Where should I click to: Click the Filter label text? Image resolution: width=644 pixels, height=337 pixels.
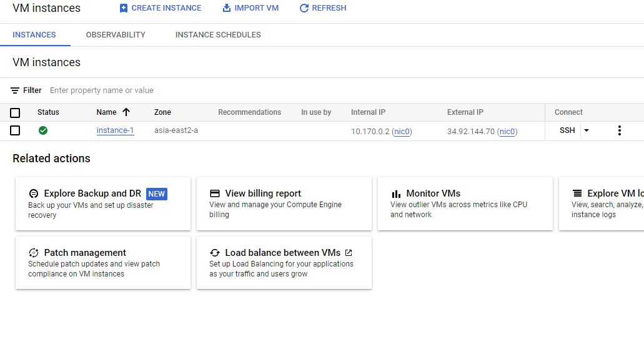click(32, 90)
